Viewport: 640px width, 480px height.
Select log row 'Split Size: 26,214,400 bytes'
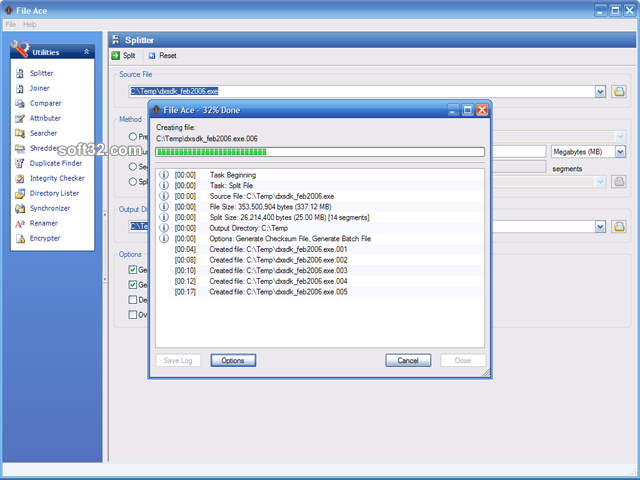[x=320, y=218]
